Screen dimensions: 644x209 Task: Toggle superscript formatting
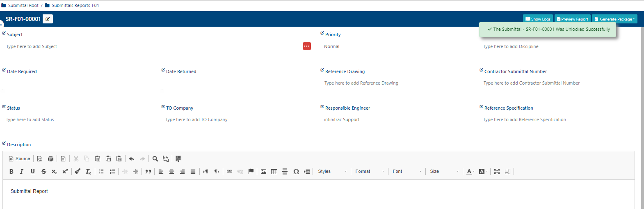65,172
